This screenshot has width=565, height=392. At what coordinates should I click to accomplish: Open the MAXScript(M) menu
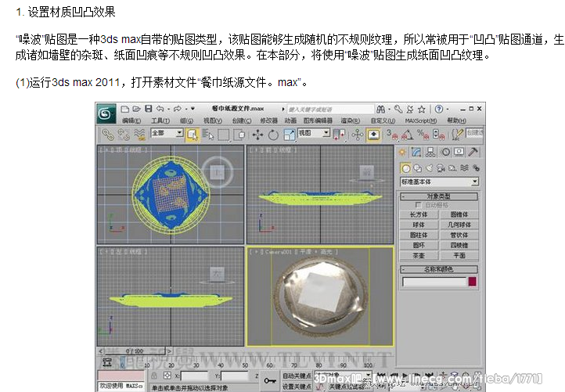420,120
